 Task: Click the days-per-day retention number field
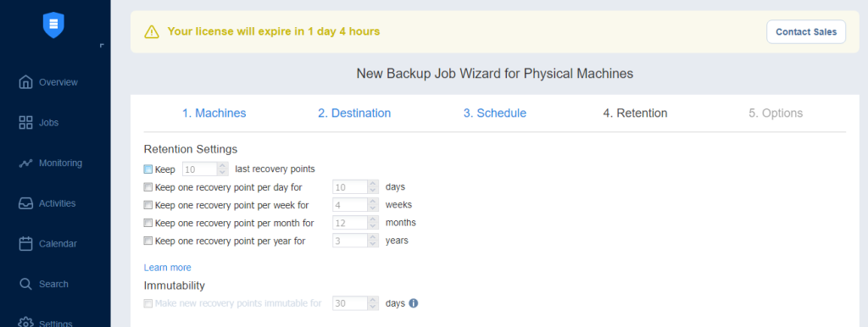point(351,187)
